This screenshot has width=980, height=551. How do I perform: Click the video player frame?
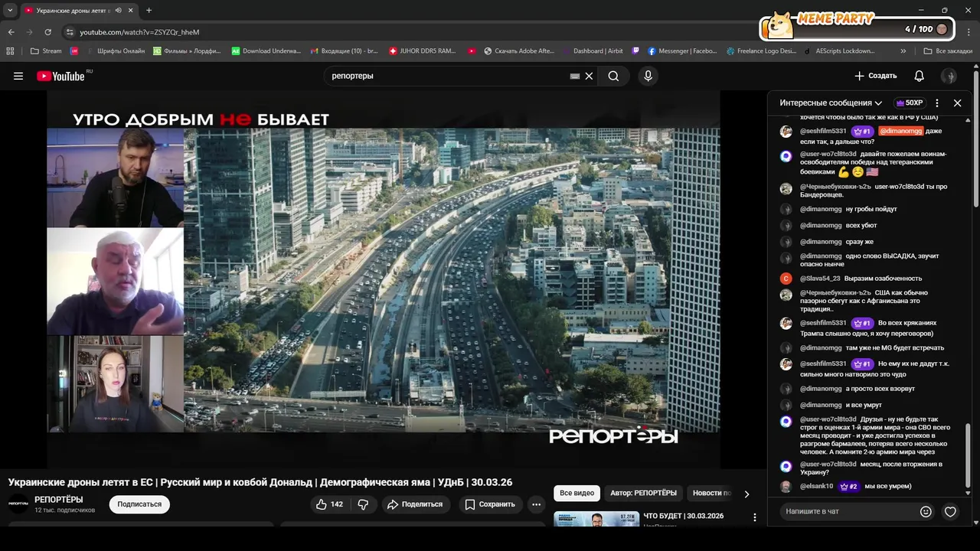coord(383,279)
